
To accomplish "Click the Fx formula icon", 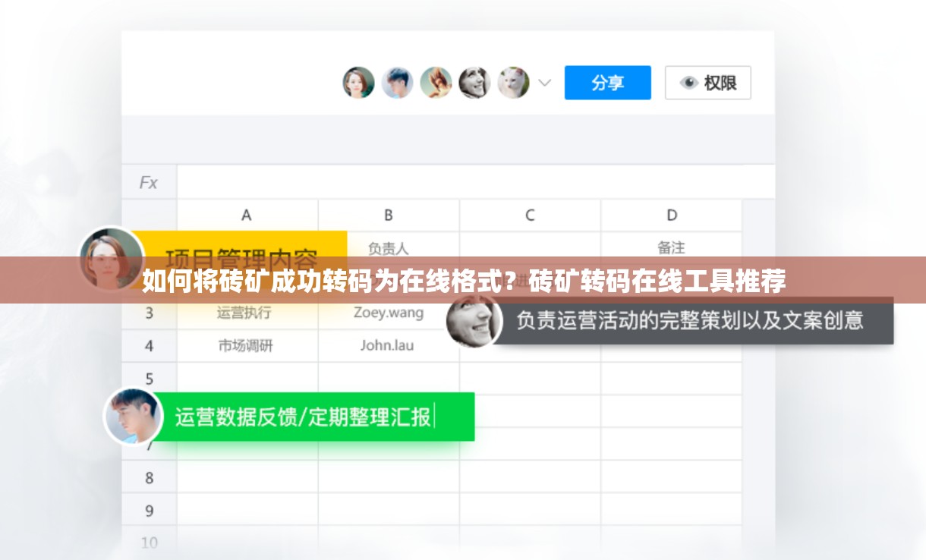I will [x=149, y=181].
